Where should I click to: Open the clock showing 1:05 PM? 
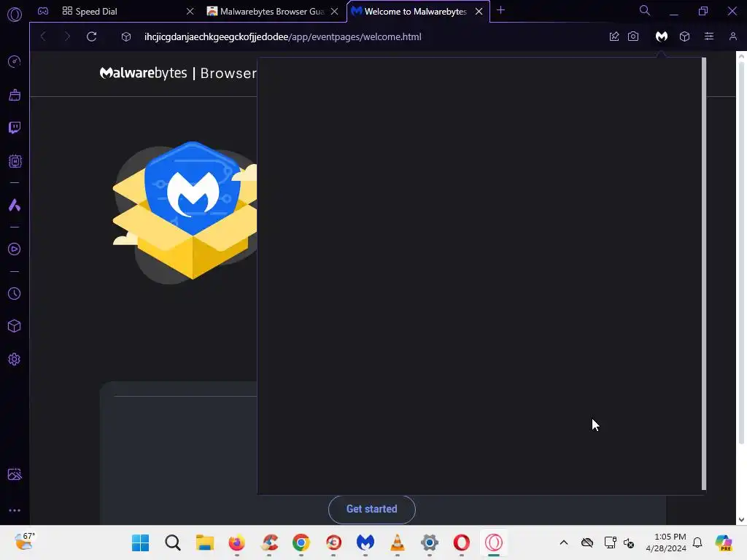(666, 542)
